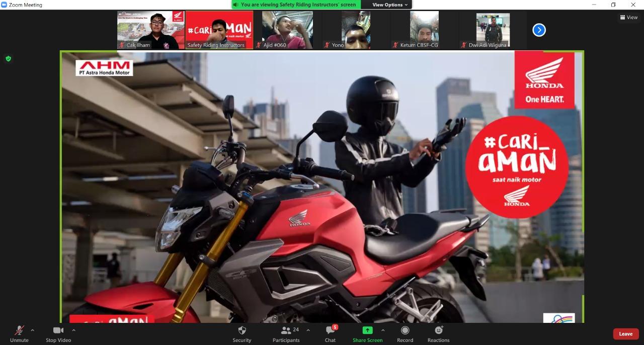Select Dwi Adi Wiguna video thumbnail
The height and width of the screenshot is (345, 644).
coord(493,30)
